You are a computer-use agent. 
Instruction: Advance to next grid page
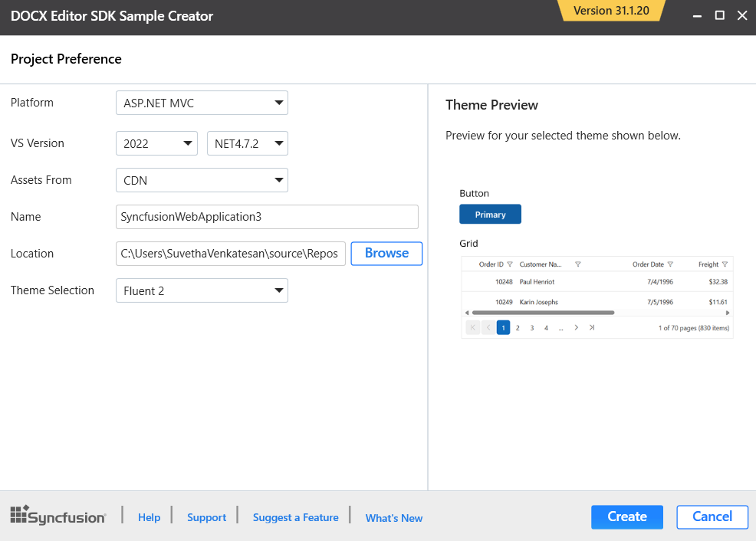click(x=576, y=327)
